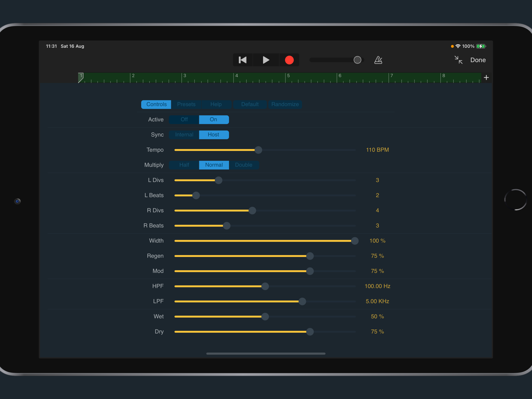Click the Regen slider handle
The image size is (532, 399).
[x=310, y=256]
